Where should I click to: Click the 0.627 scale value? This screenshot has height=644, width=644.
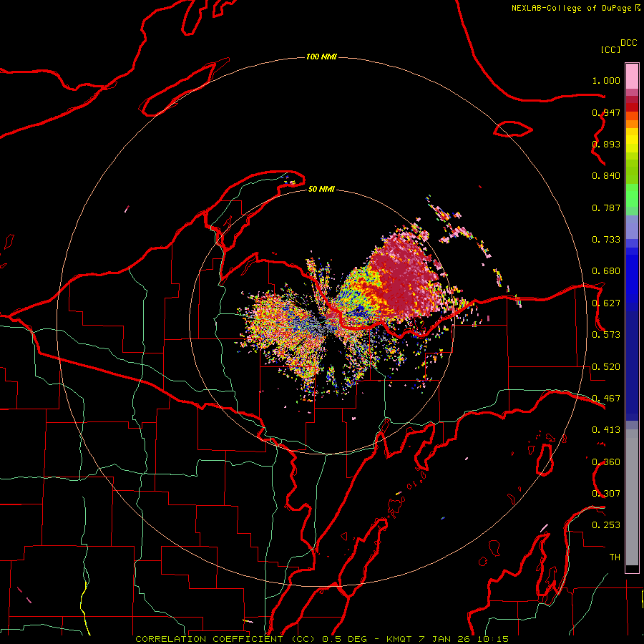pyautogui.click(x=606, y=303)
